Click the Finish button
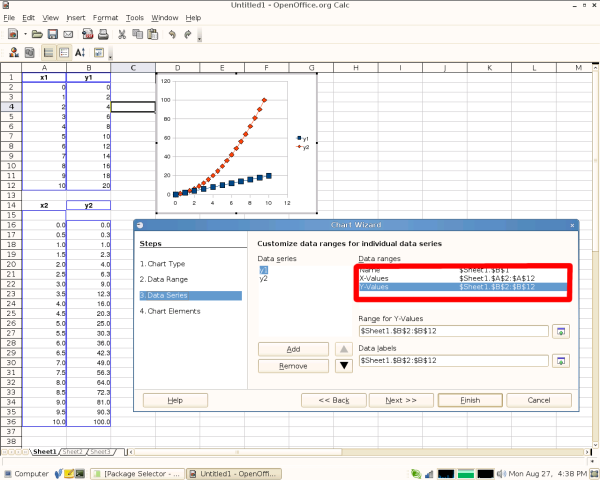This screenshot has width=600, height=480. click(x=470, y=400)
